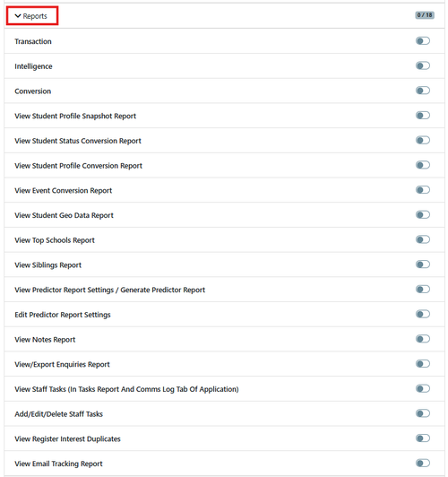Toggle View Register Interest Duplicates permission
Viewport: 448px width, 477px height.
tap(423, 438)
